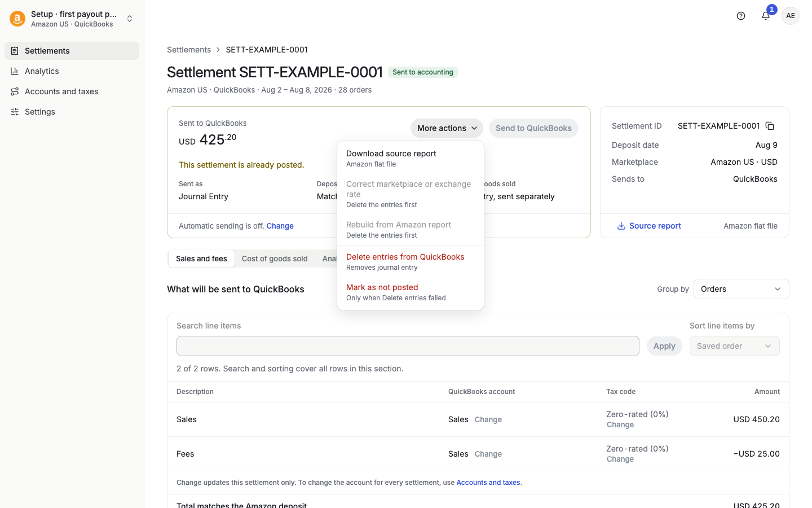Select Rebuild from Amazon report
The height and width of the screenshot is (508, 812).
[x=411, y=230]
